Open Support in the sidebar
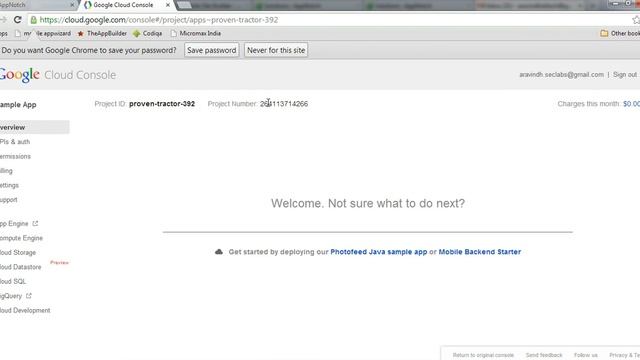 click(9, 200)
